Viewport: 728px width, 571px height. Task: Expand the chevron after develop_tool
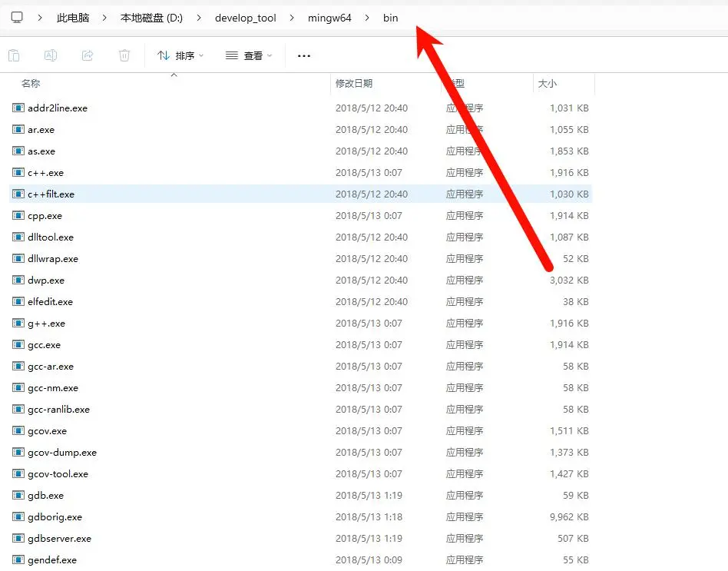[x=292, y=18]
